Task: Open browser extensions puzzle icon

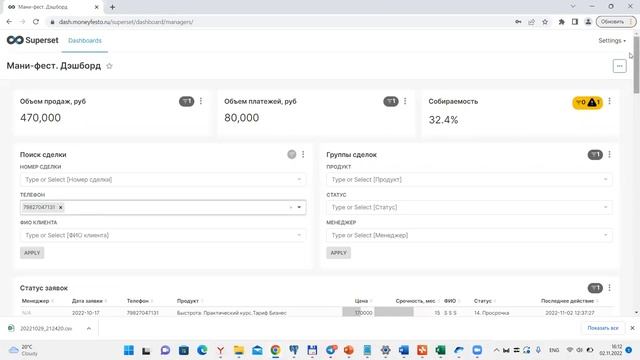Action: (561, 22)
